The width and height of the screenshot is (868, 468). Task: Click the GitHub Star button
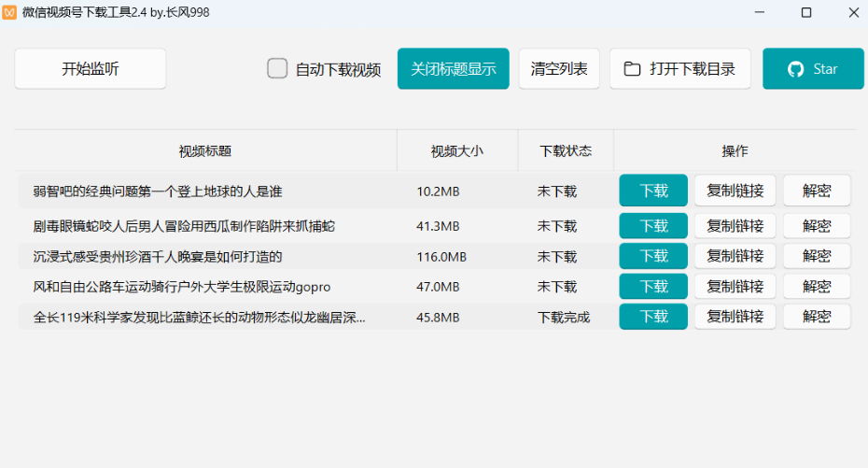point(812,69)
